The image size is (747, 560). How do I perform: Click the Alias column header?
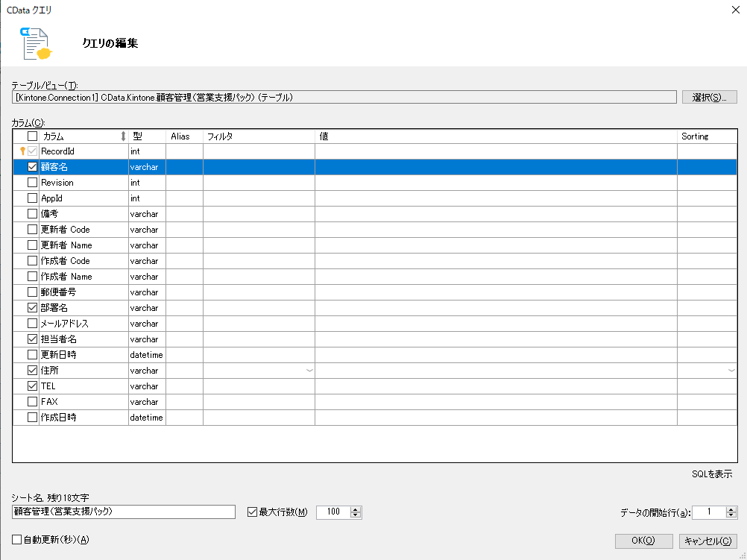click(184, 136)
